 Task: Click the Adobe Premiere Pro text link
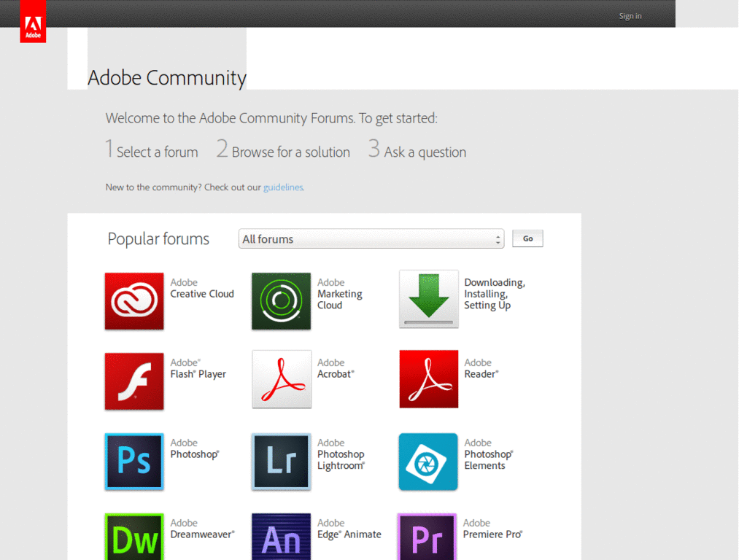point(493,529)
